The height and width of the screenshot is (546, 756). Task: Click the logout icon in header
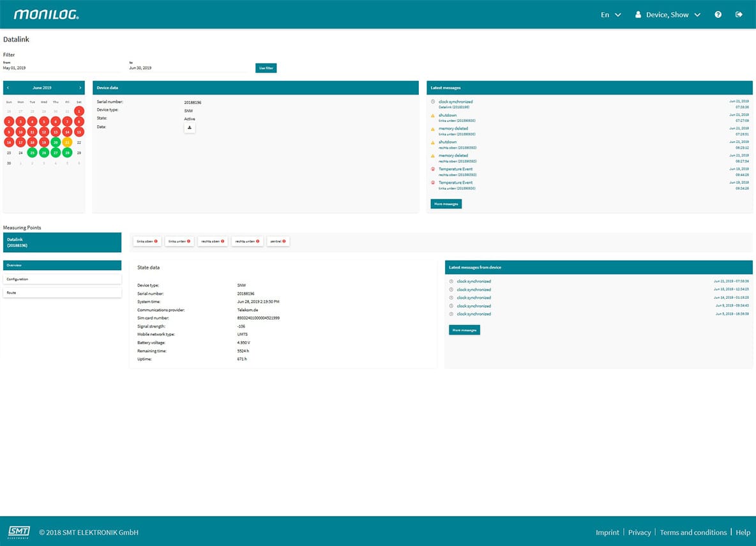click(x=739, y=15)
